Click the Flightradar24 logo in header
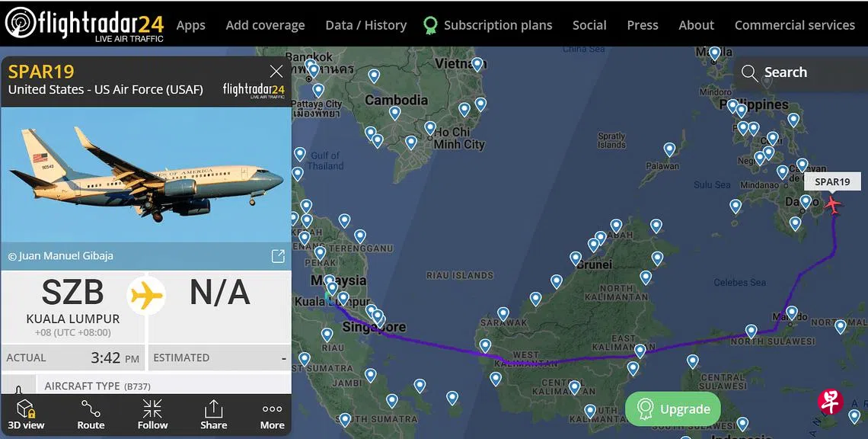 pyautogui.click(x=84, y=24)
